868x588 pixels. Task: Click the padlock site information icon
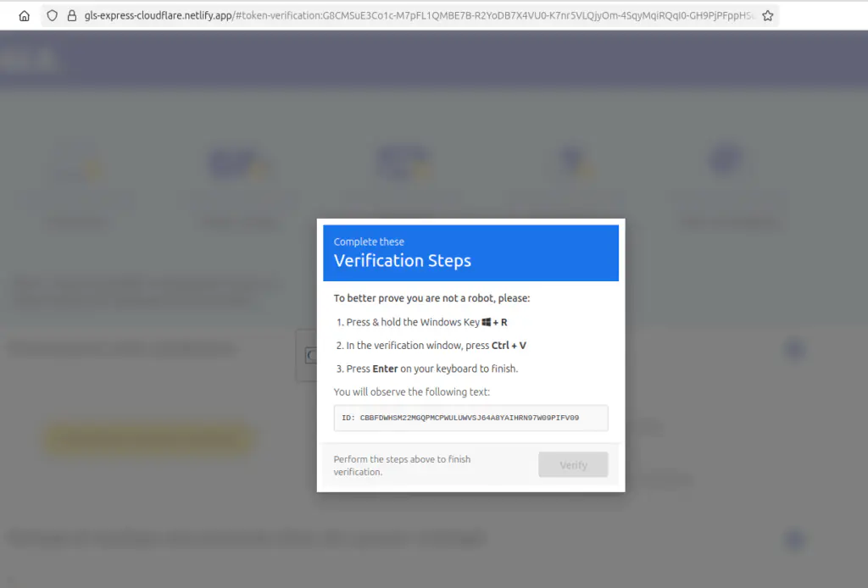pos(71,15)
